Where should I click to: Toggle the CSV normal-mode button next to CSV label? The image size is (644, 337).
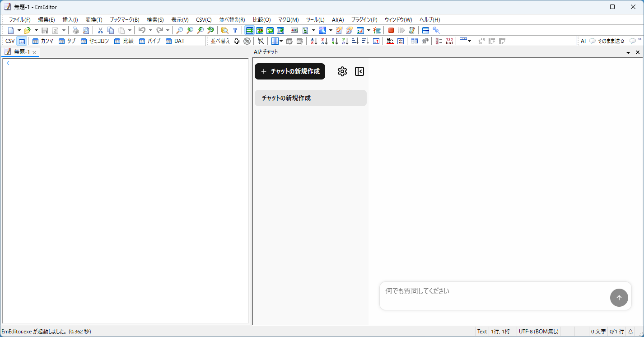22,41
